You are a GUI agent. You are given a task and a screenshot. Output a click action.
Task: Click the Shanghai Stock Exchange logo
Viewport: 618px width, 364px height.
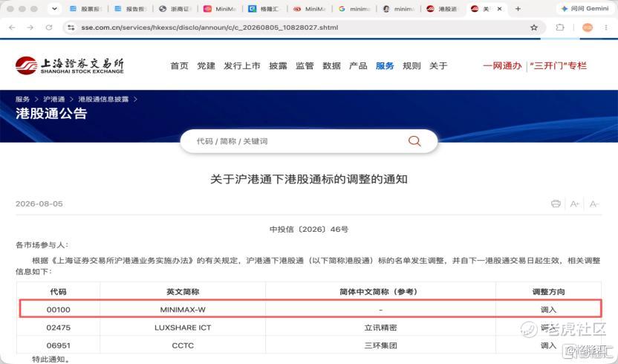(x=70, y=65)
